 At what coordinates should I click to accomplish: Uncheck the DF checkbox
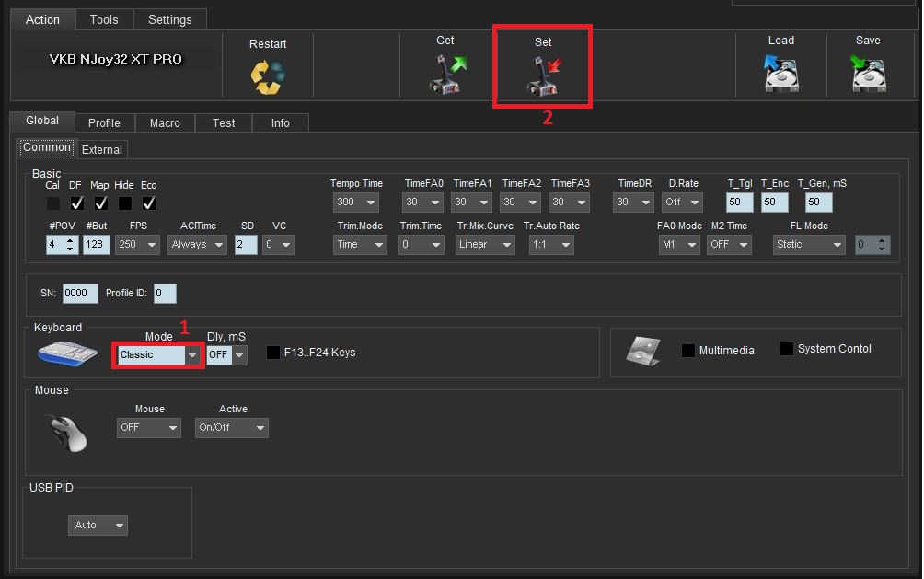pyautogui.click(x=76, y=203)
